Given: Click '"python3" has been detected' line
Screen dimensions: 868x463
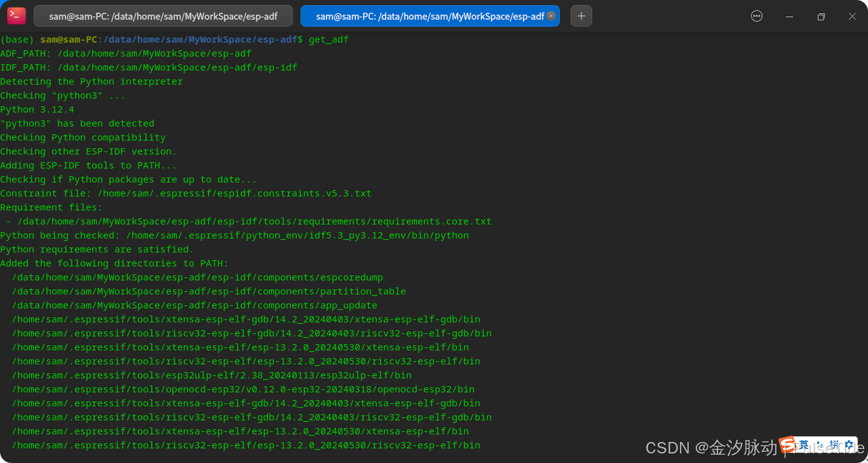Looking at the screenshot, I should pos(77,123).
